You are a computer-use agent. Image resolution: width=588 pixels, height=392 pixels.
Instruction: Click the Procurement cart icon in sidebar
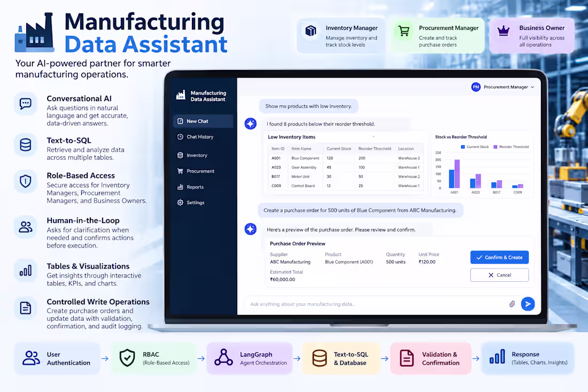tap(180, 171)
